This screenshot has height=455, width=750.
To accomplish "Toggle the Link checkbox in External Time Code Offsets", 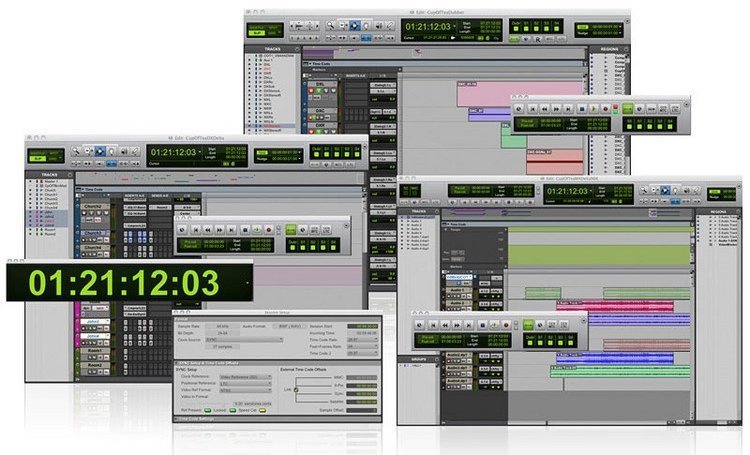I will [x=296, y=390].
